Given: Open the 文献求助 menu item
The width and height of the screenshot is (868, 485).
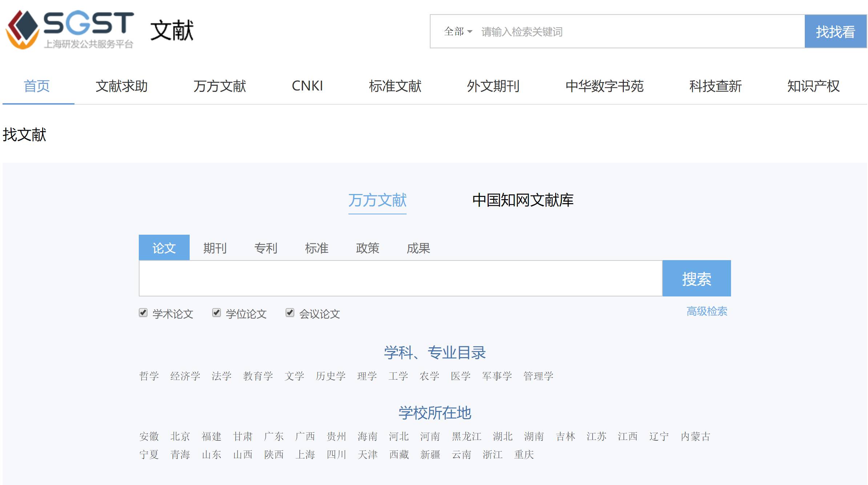Looking at the screenshot, I should click(x=121, y=86).
